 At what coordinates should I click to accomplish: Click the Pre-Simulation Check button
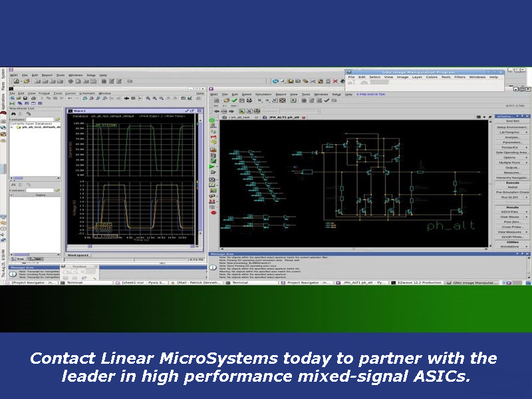click(512, 192)
